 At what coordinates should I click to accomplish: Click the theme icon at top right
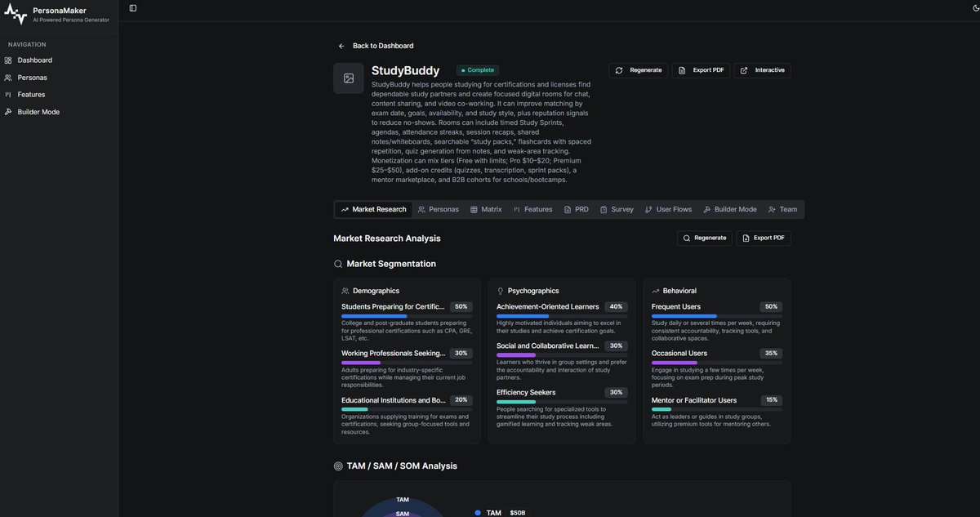[974, 8]
